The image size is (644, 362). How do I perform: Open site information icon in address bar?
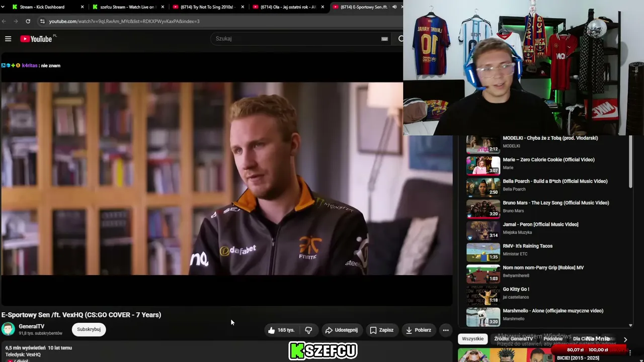(x=42, y=21)
